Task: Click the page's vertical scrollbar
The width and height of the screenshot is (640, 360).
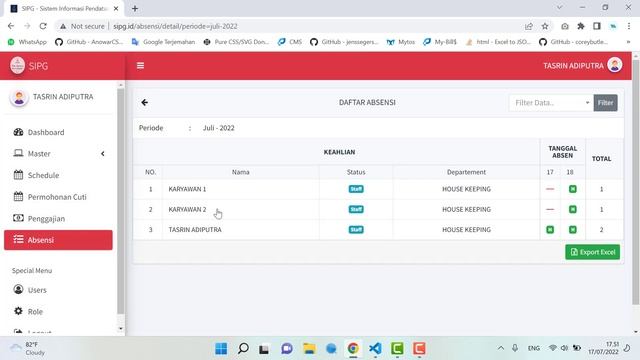Action: coord(636,182)
